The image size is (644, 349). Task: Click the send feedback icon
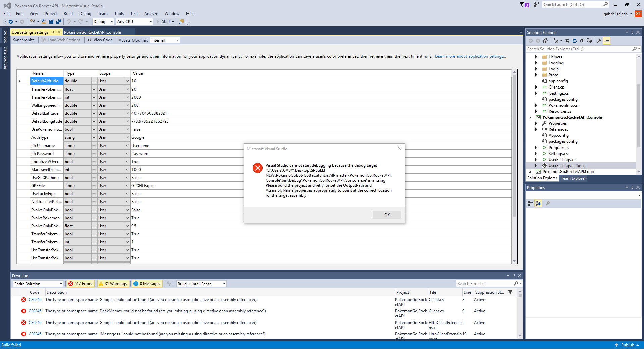pos(536,5)
